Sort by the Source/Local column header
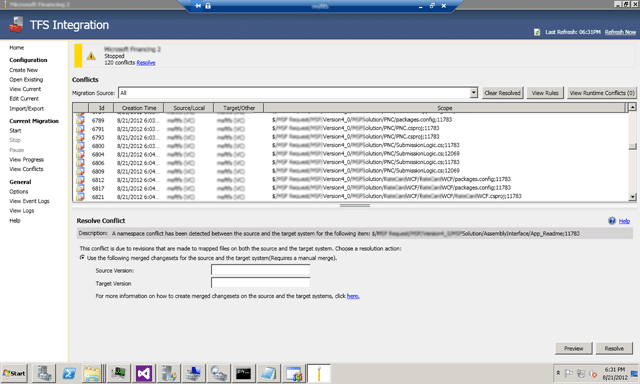640x384 pixels. pos(189,108)
